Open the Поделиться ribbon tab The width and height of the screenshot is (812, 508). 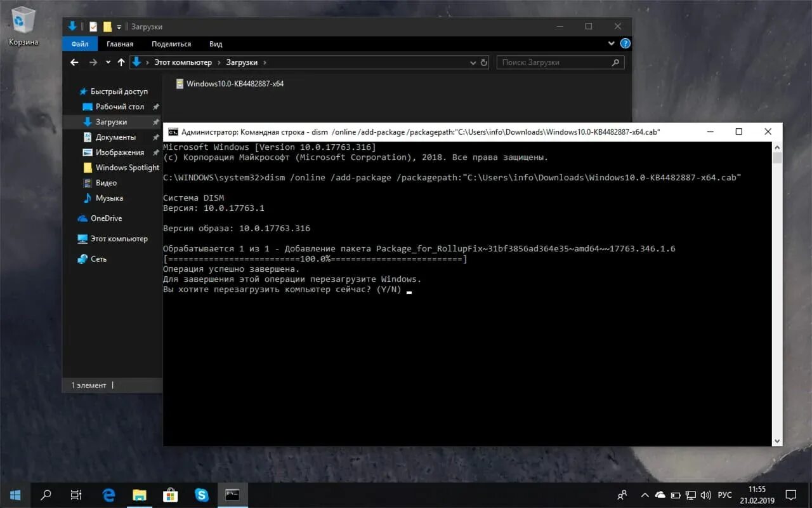click(x=171, y=44)
